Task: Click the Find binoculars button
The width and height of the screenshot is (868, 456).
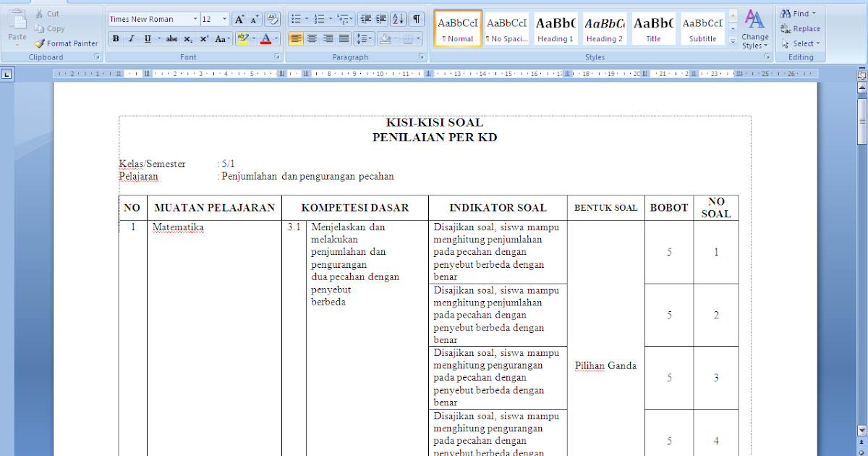Action: pyautogui.click(x=799, y=14)
